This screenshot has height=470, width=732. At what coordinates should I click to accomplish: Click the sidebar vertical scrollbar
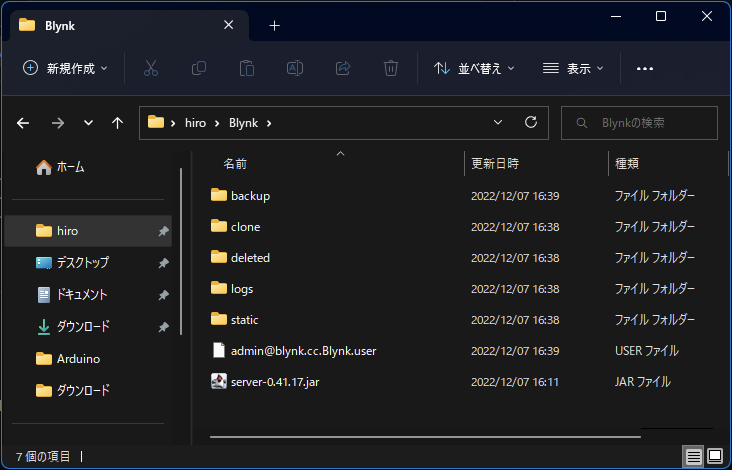click(x=181, y=252)
